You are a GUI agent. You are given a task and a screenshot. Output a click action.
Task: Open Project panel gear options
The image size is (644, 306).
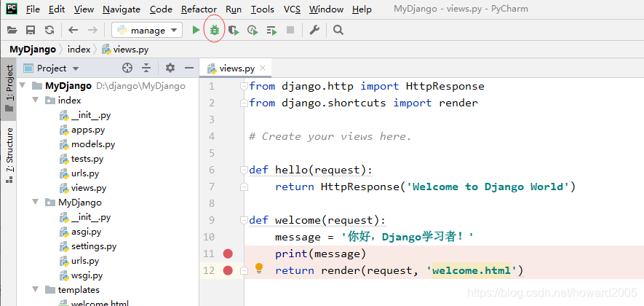point(170,68)
